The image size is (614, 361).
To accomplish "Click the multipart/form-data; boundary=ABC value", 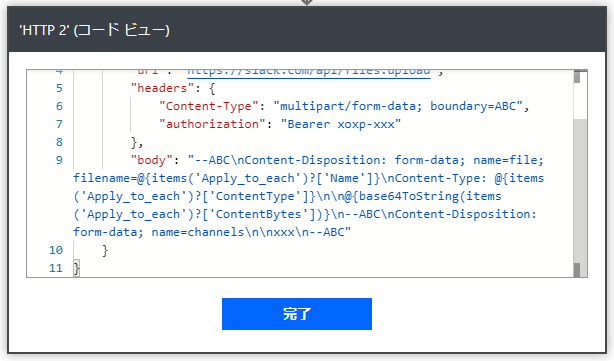I will (398, 106).
